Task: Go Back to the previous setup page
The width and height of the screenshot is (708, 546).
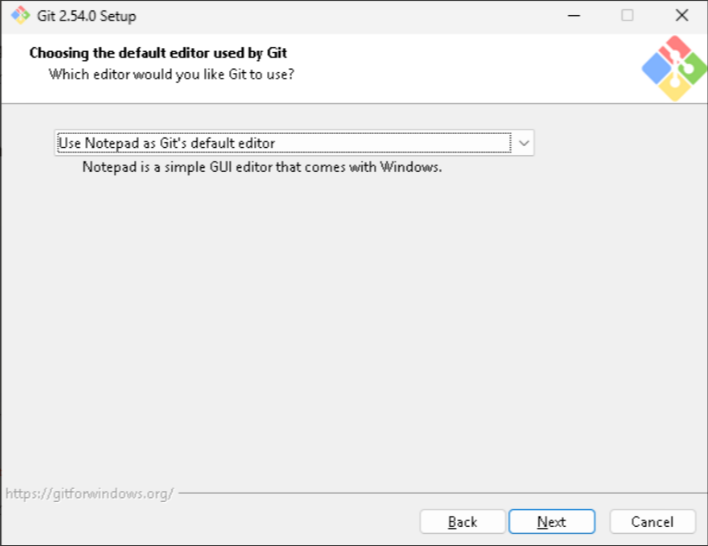Action: click(462, 522)
